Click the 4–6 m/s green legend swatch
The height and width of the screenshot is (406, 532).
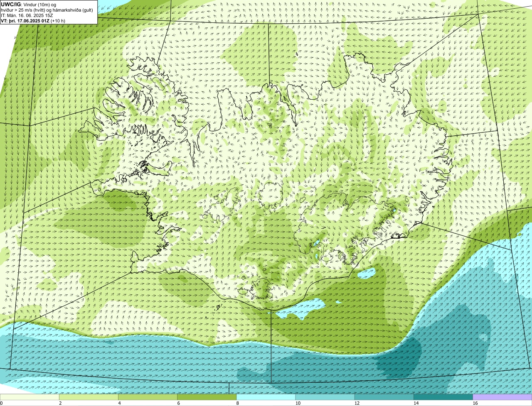click(x=148, y=397)
